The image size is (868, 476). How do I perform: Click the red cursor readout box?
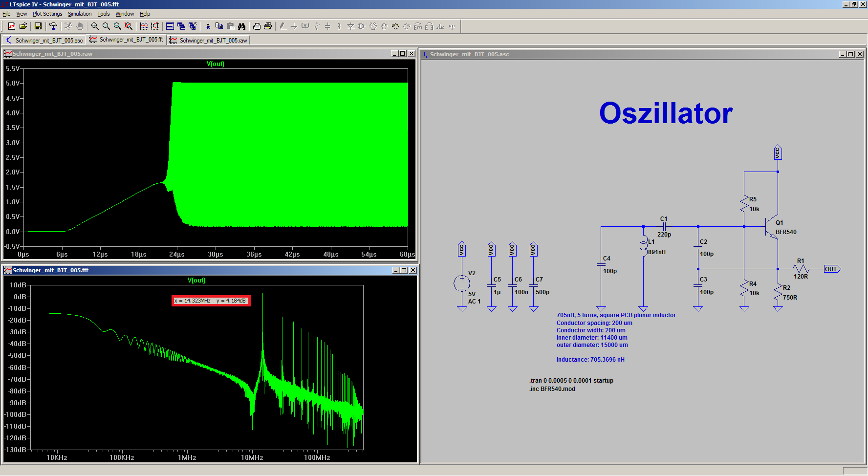click(x=211, y=301)
